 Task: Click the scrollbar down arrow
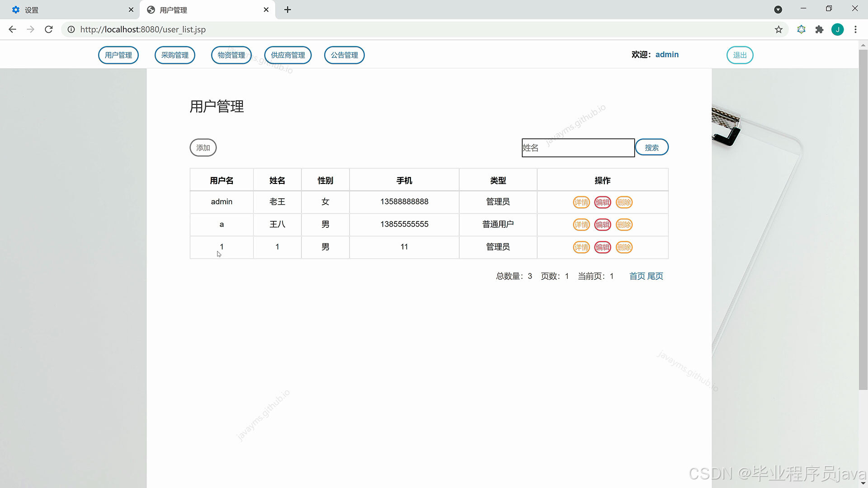coord(863,483)
